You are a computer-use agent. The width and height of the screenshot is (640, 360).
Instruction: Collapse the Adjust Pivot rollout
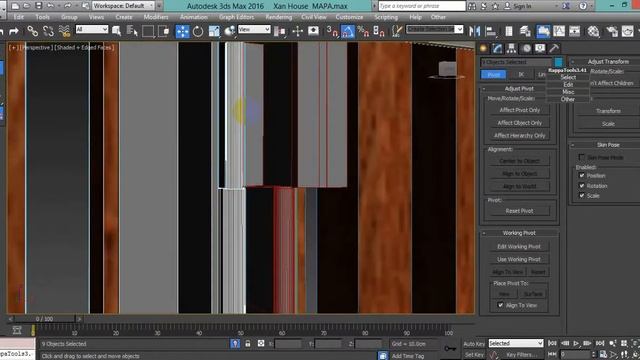click(519, 89)
